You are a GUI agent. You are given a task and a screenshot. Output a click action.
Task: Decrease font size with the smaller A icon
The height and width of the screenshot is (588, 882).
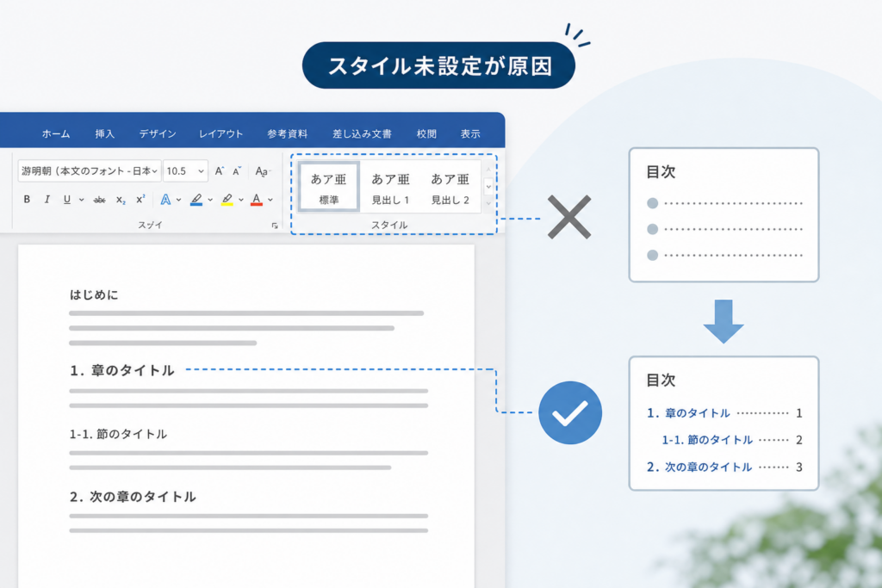coord(237,171)
